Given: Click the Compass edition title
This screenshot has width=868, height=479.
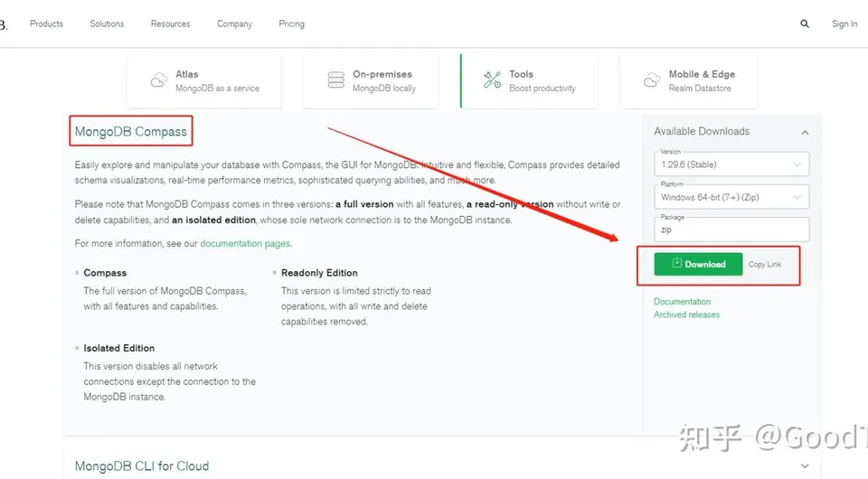Looking at the screenshot, I should point(105,273).
